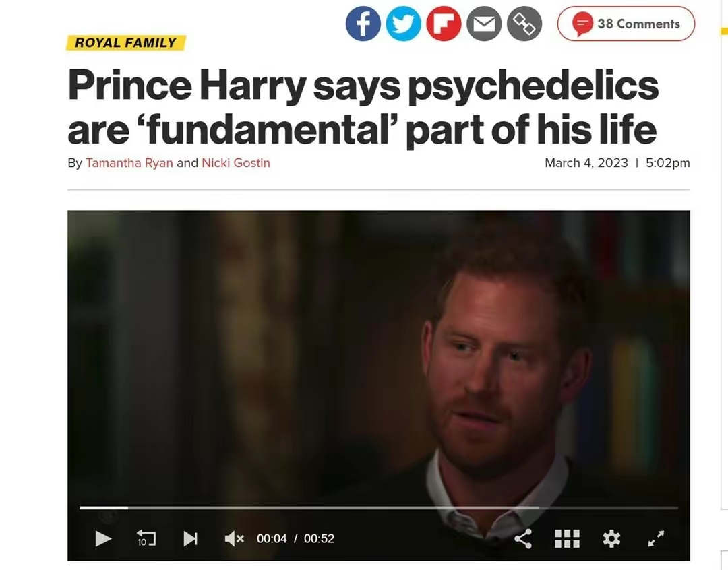Click the video player share icon

pyautogui.click(x=523, y=538)
